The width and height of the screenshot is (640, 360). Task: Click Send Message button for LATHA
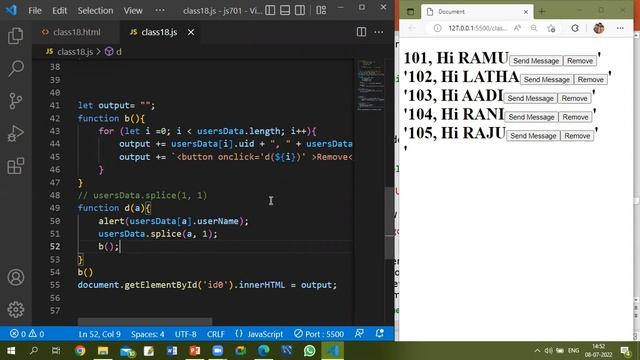547,80
